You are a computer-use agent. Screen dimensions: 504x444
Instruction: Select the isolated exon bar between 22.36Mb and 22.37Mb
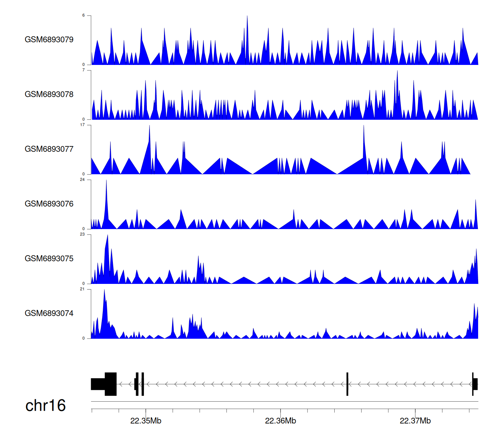tap(347, 384)
